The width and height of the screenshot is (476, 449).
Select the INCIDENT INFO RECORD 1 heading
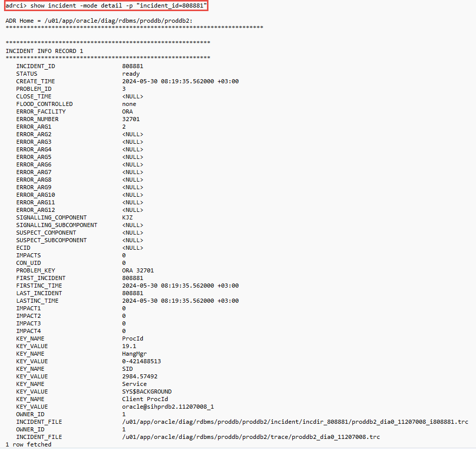pyautogui.click(x=44, y=51)
